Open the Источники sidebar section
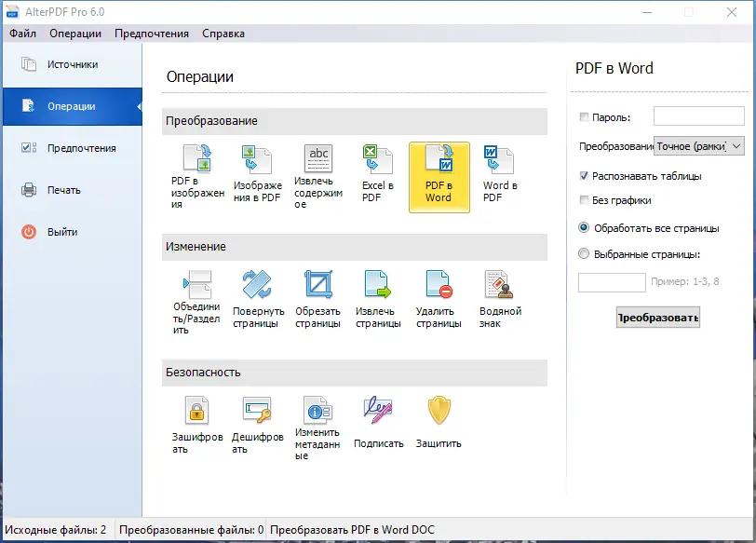This screenshot has width=756, height=543. pos(73,64)
